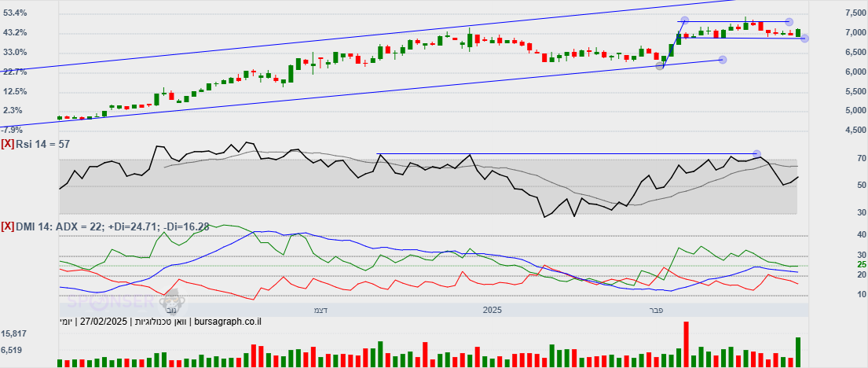Click the DMI scale value 40
The height and width of the screenshot is (368, 868).
(862, 235)
